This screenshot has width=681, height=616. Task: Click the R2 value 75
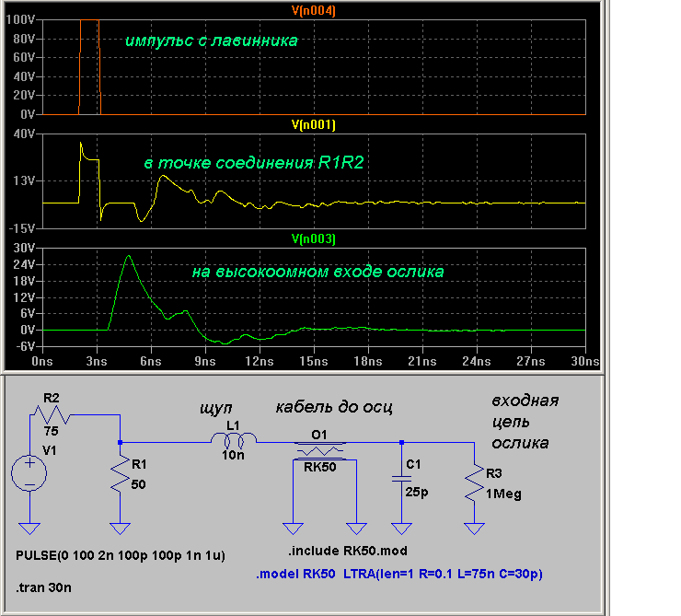pyautogui.click(x=51, y=431)
